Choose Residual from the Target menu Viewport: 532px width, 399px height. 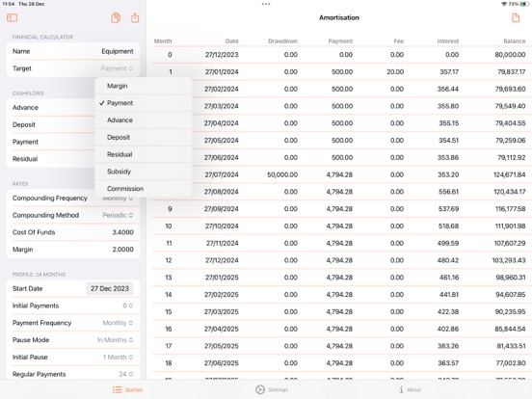[144, 154]
